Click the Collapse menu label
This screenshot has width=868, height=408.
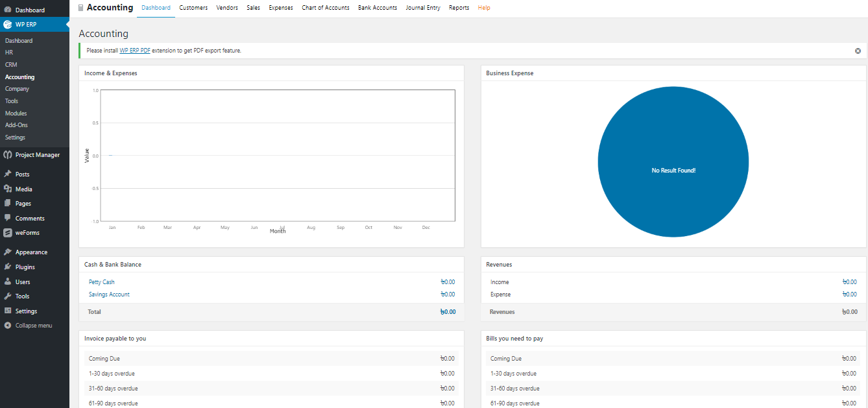tap(34, 326)
